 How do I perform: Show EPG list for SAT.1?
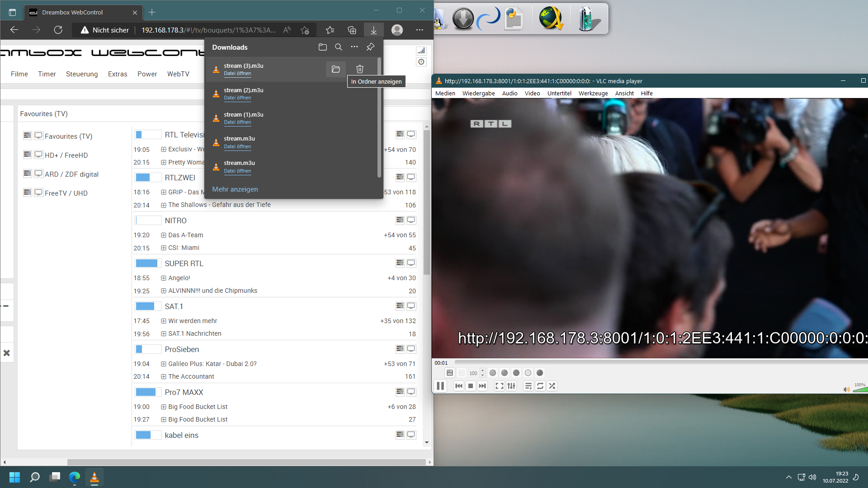point(400,306)
